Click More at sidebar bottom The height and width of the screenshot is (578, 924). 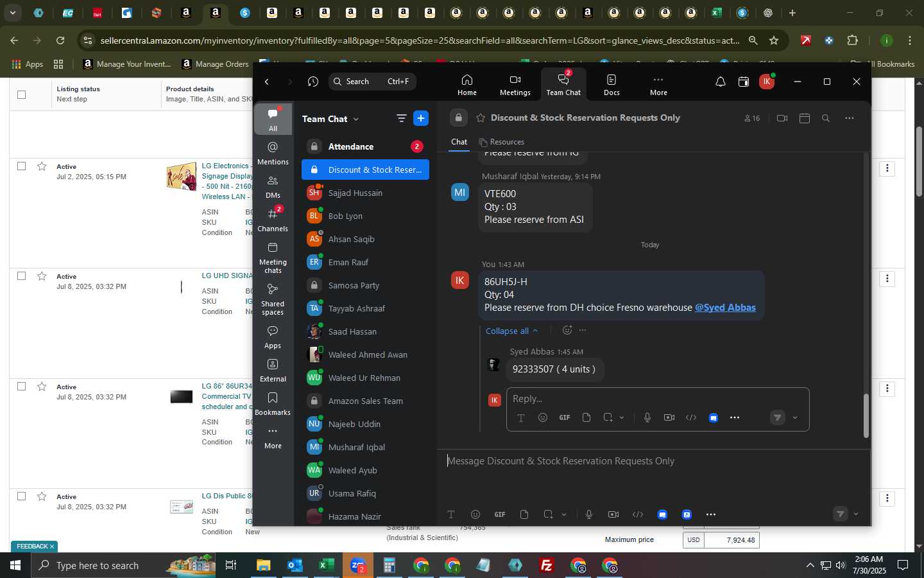pyautogui.click(x=273, y=437)
